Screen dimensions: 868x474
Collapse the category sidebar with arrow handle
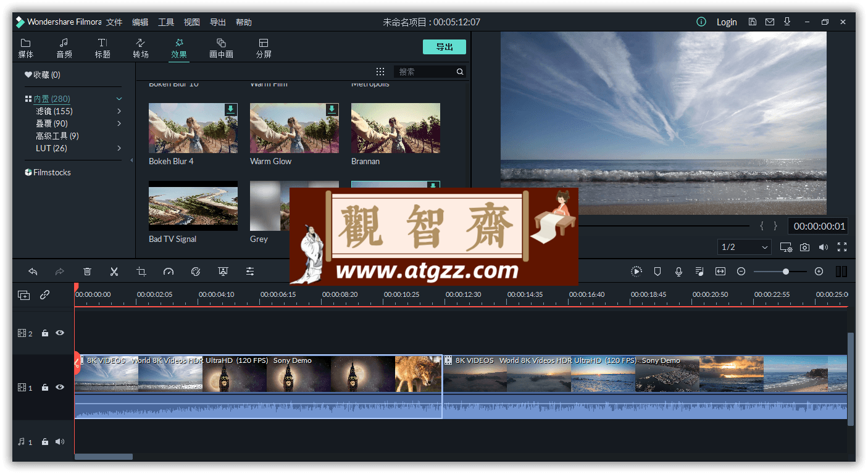tap(131, 160)
